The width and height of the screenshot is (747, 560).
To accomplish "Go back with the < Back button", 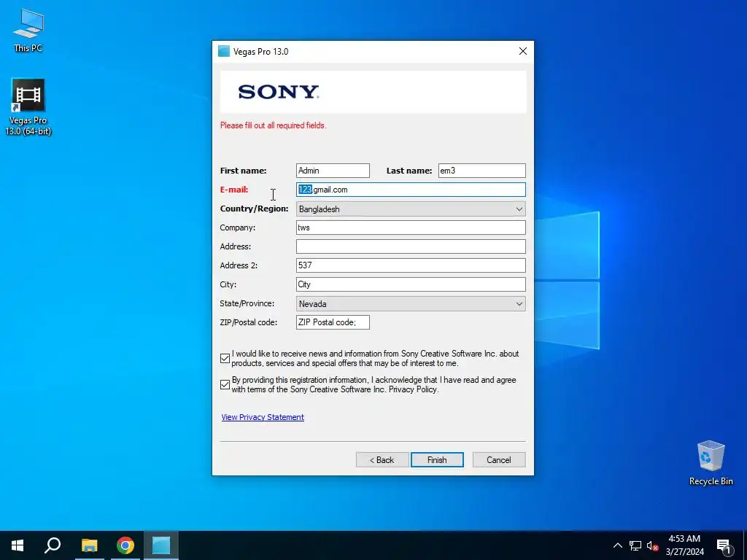I will coord(382,460).
